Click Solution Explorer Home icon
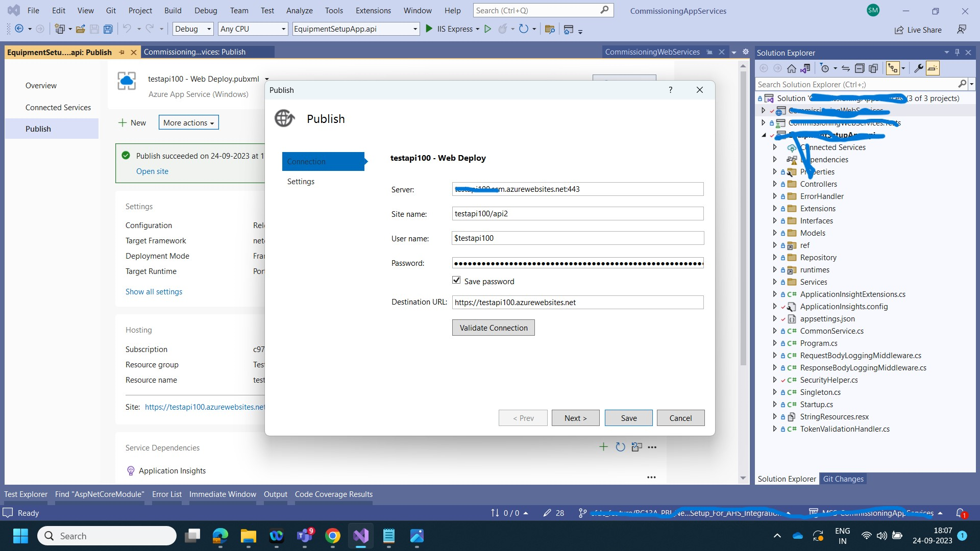Screen dimensions: 980x551 pos(791,68)
